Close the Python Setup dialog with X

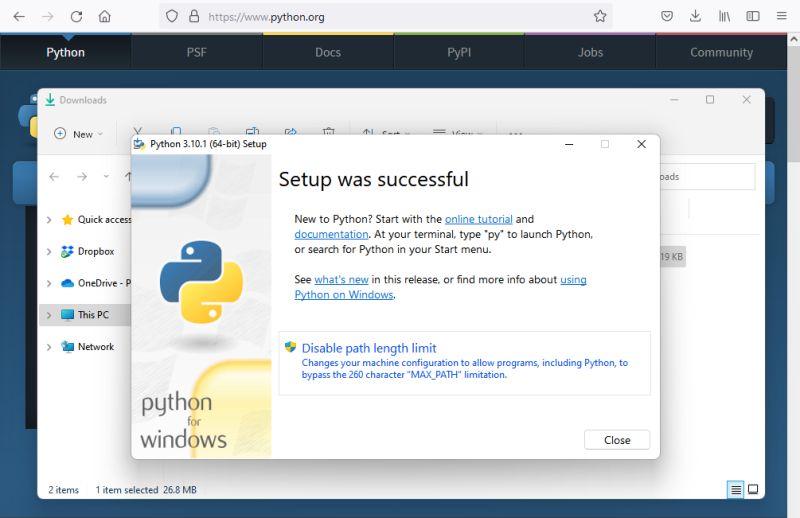[641, 144]
